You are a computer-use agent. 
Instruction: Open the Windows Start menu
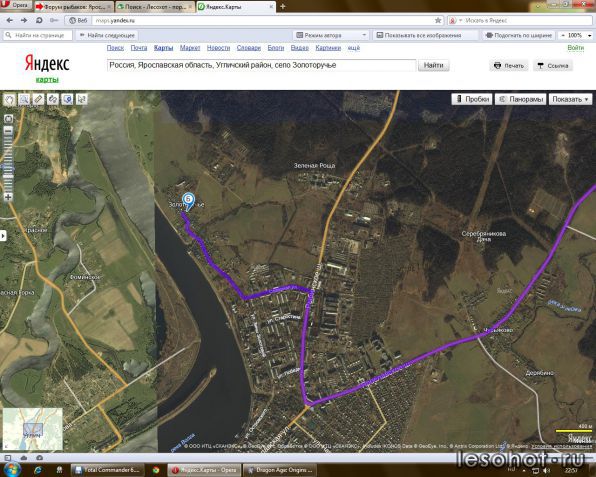coord(12,470)
